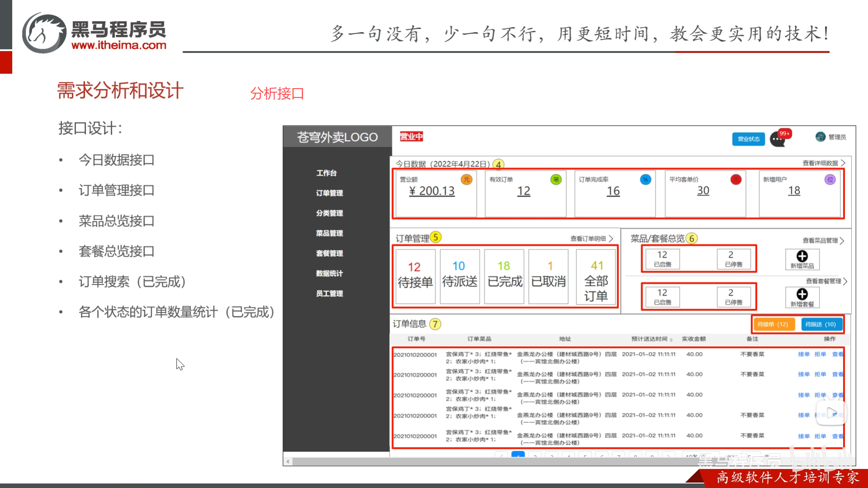The image size is (868, 488).
Task: Click the orange 元 revenue icon
Action: 466,179
